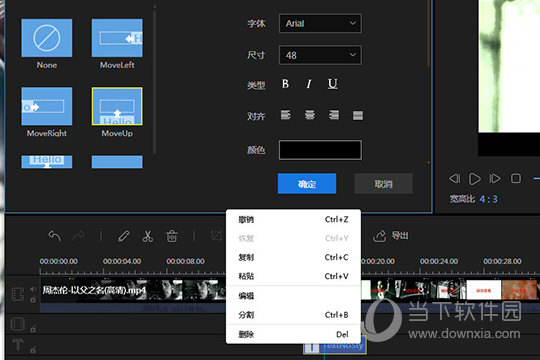Toggle italic text style
Screen dimensions: 540x360
(x=309, y=84)
